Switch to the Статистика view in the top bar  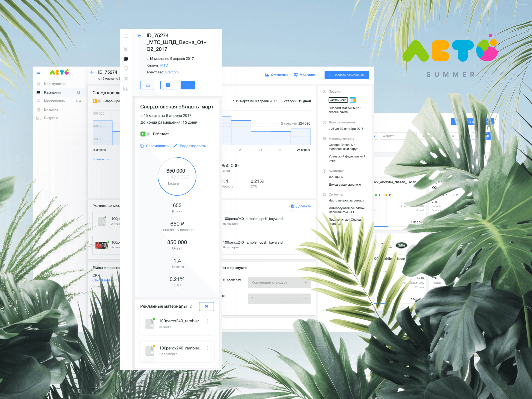(277, 75)
